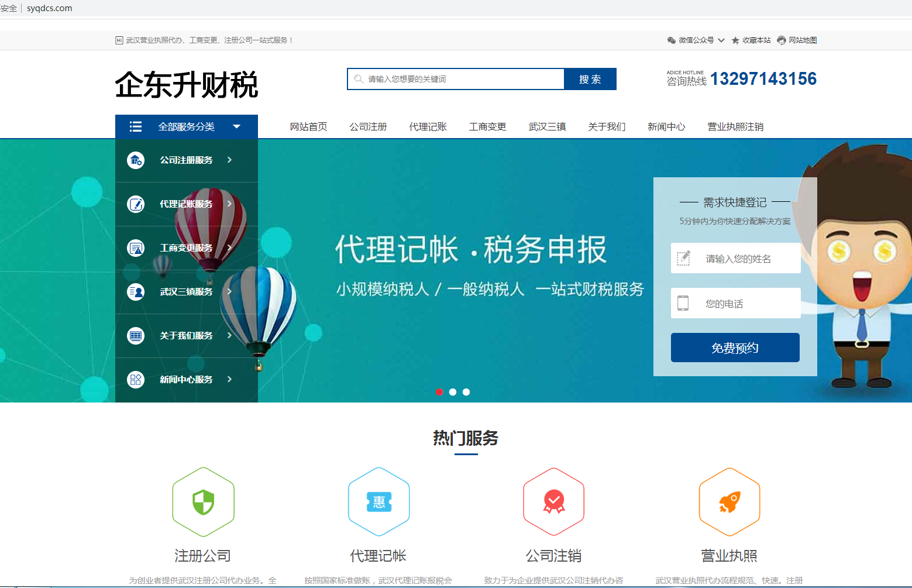The height and width of the screenshot is (588, 912).
Task: Click the WeChat icon before 微信公众号
Action: pyautogui.click(x=671, y=40)
